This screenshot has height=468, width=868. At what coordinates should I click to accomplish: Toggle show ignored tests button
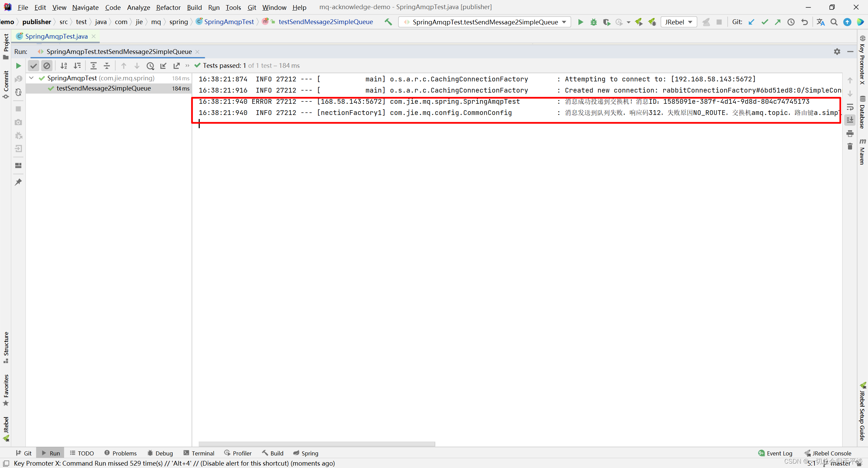point(47,65)
